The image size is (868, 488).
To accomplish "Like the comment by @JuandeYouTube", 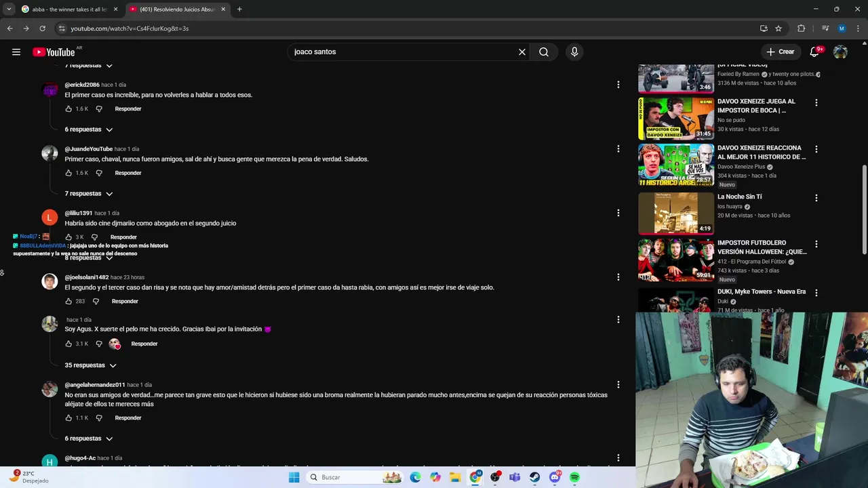I will click(x=68, y=174).
